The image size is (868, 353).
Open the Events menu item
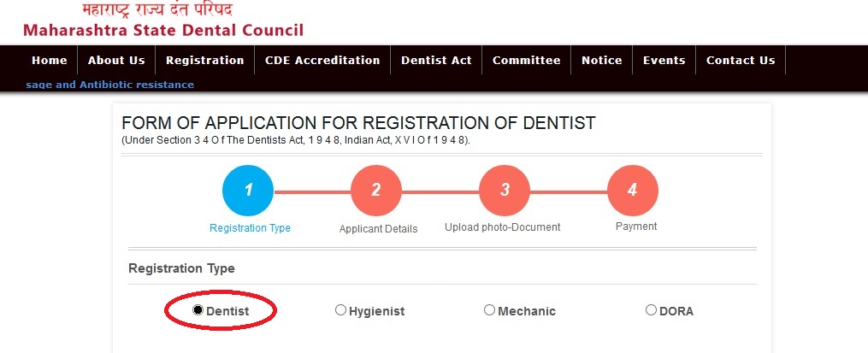click(x=664, y=61)
